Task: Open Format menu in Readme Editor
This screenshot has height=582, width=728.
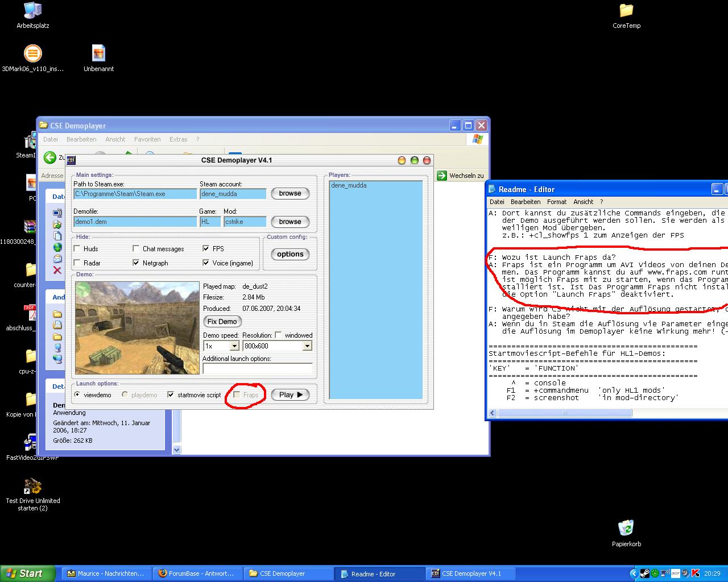Action: pos(557,202)
